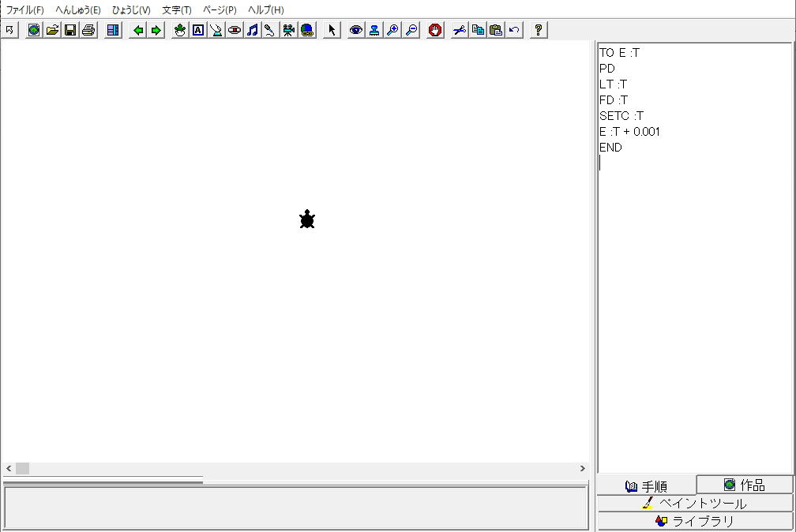This screenshot has width=796, height=532.
Task: Click the 'END' line in procedures
Action: pos(610,148)
